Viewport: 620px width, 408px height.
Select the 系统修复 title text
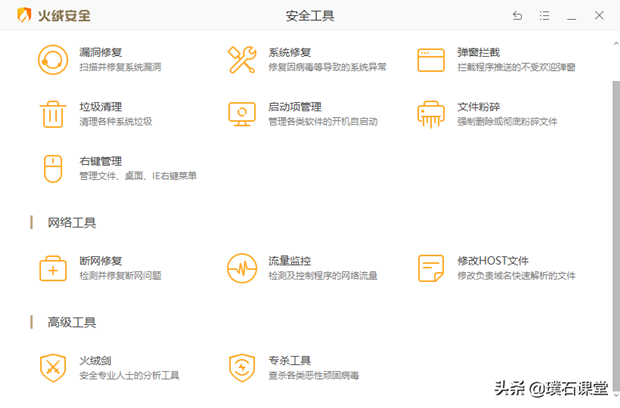click(289, 53)
